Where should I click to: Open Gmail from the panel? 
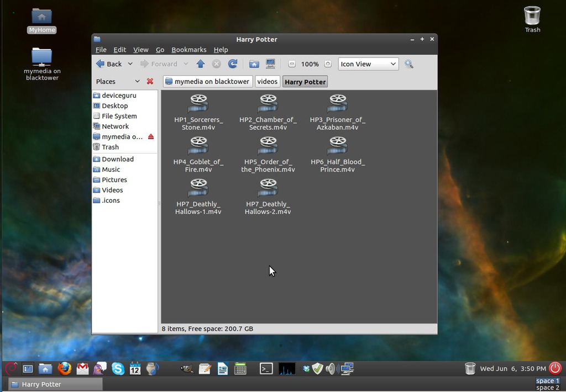point(82,369)
